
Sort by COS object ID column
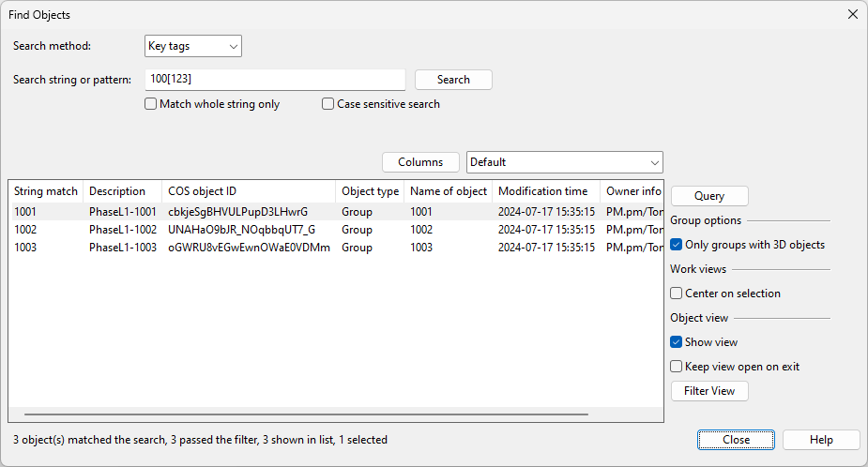[x=248, y=191]
